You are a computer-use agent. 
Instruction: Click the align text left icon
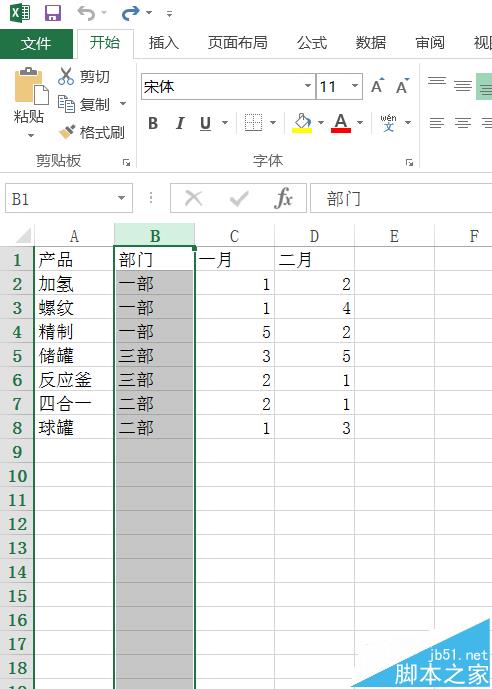tap(437, 123)
